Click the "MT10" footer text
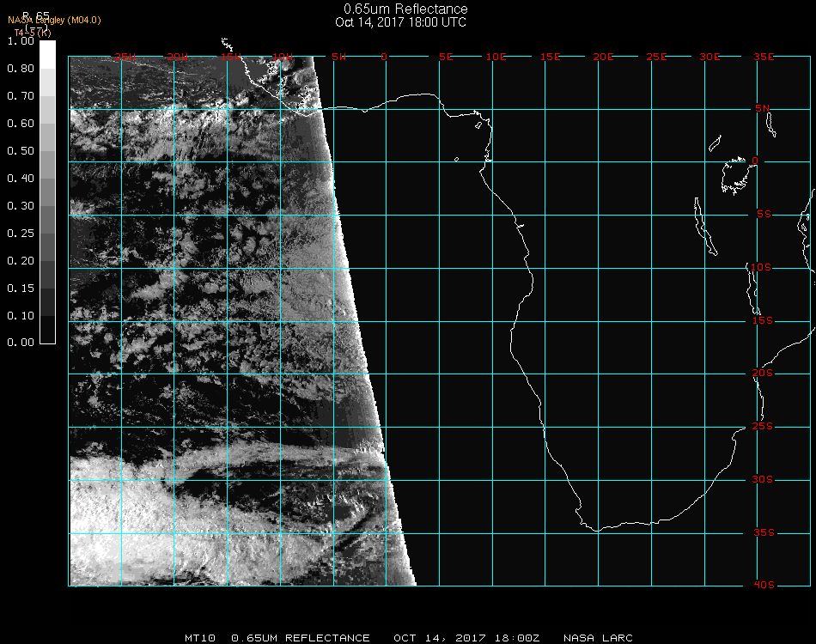 (x=200, y=638)
